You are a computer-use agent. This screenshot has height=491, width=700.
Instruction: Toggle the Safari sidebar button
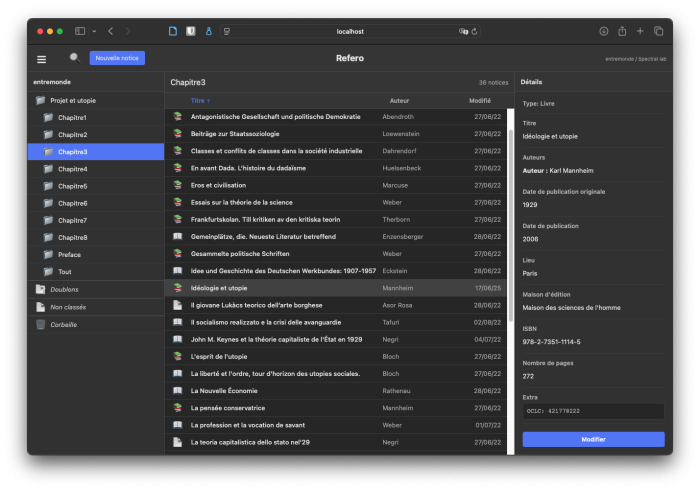80,31
